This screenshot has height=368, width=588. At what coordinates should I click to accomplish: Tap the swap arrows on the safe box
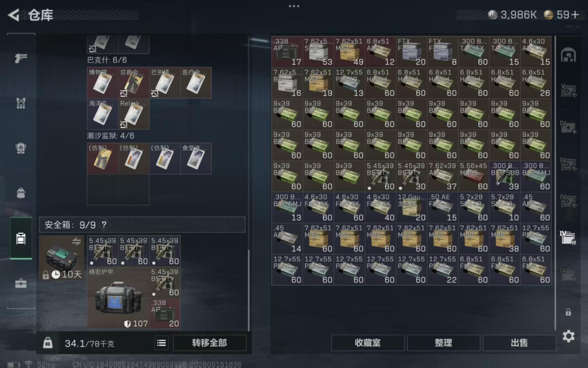(x=77, y=241)
